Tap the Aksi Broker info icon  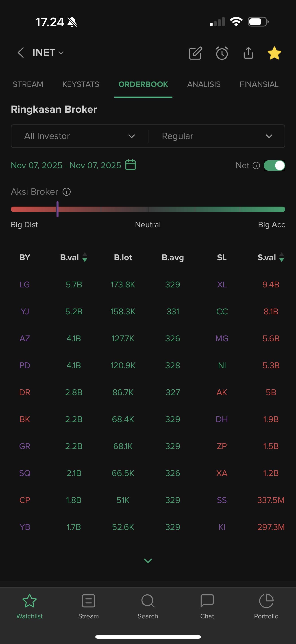pos(67,192)
